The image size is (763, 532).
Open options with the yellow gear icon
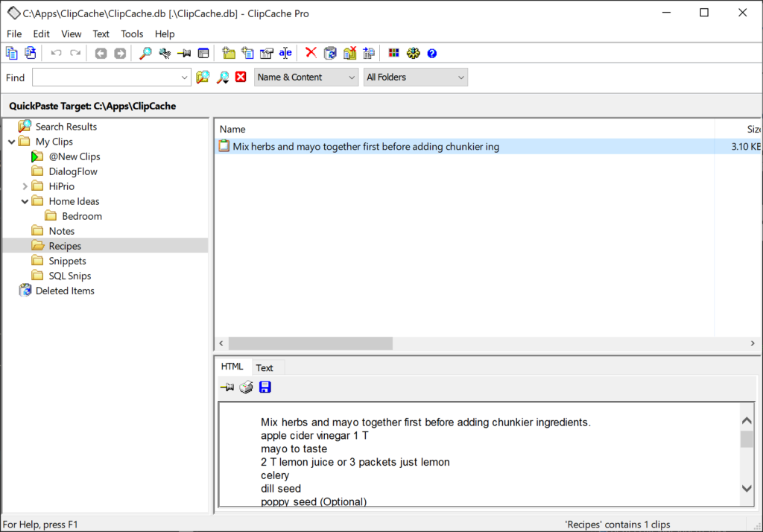[x=413, y=53]
